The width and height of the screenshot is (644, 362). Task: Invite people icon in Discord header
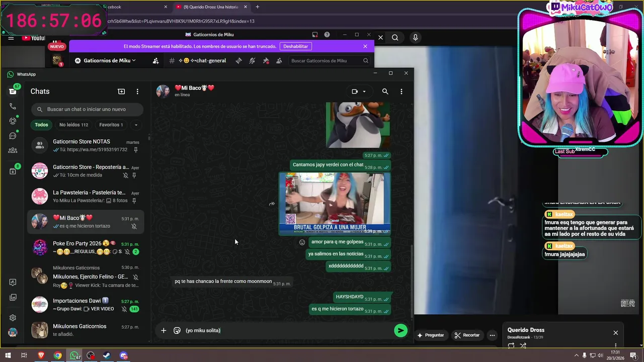coord(155,61)
